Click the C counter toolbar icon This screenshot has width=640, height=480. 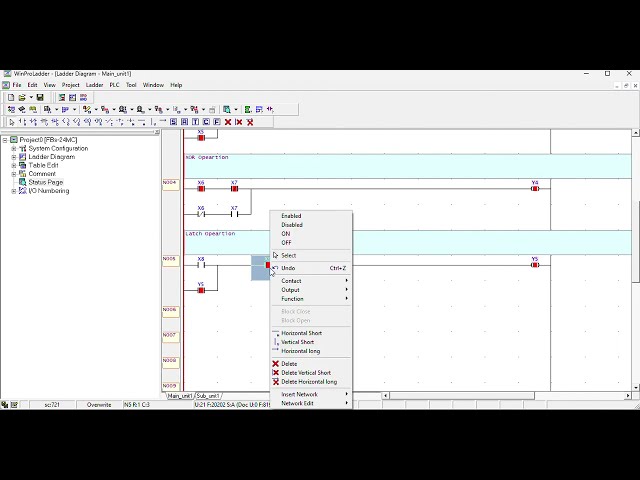coord(206,122)
